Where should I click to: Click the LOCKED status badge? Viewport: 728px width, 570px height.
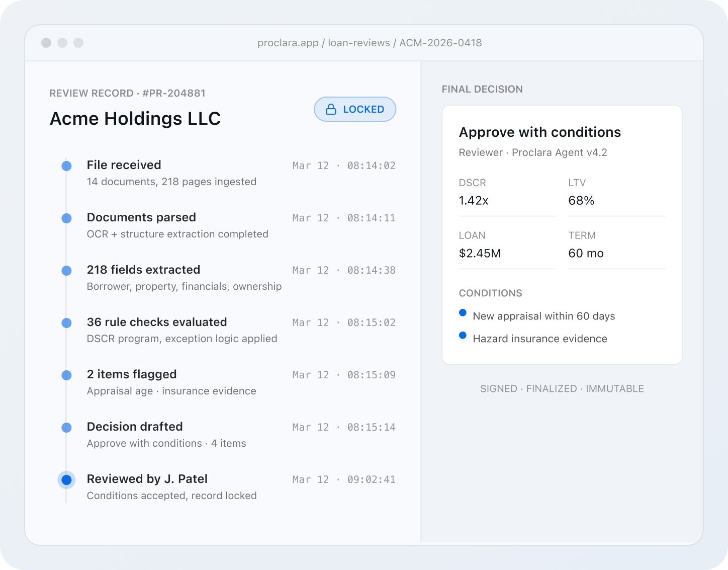pyautogui.click(x=355, y=109)
